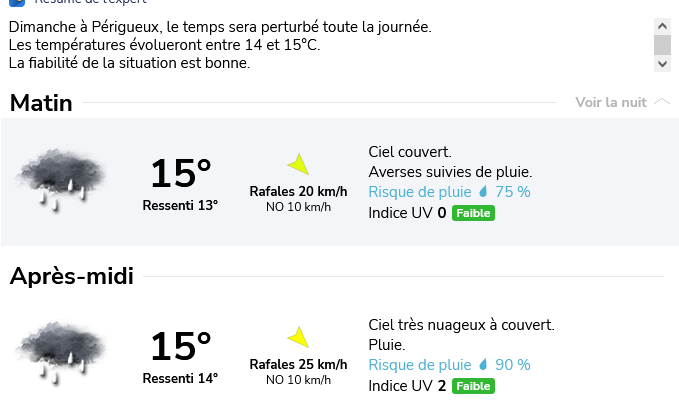Click the "Rafales 25 km/h" gust label

coord(298,364)
